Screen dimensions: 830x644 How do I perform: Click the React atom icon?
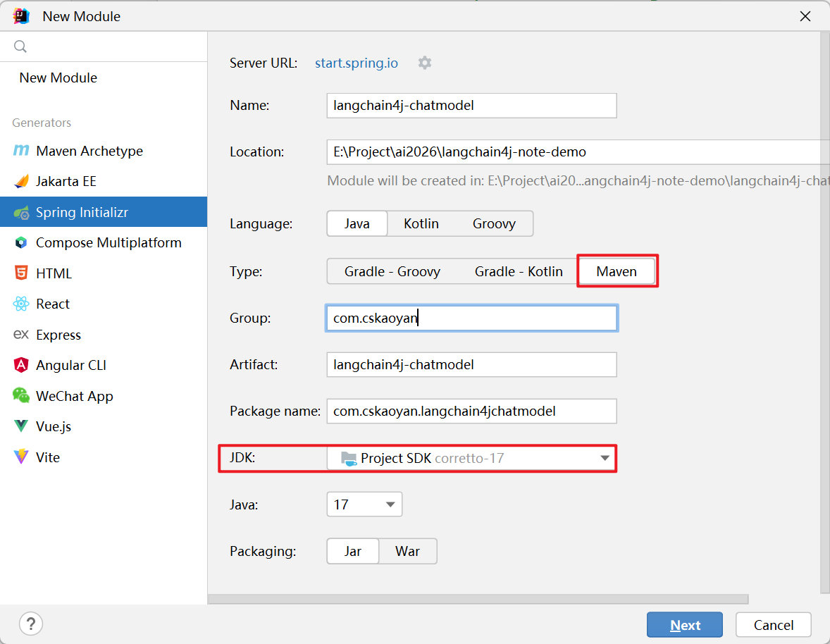click(x=21, y=304)
